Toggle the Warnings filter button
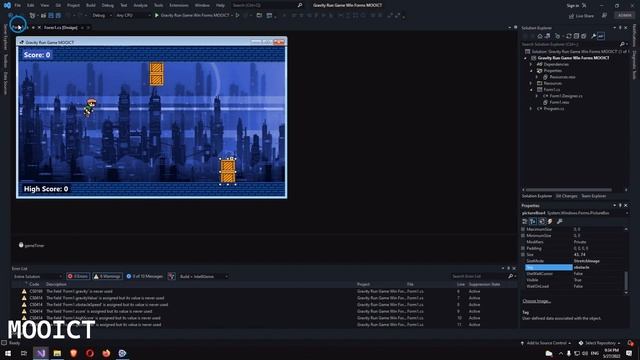Image resolution: width=640 pixels, height=360 pixels. click(x=107, y=276)
